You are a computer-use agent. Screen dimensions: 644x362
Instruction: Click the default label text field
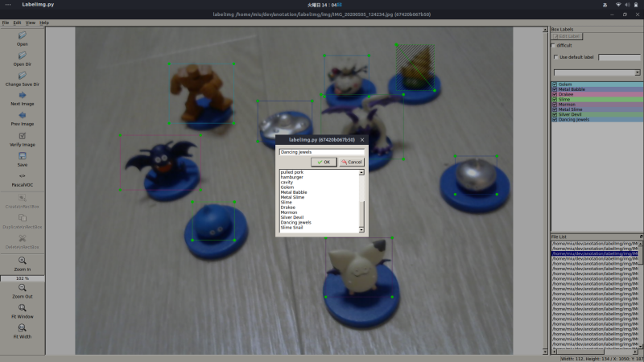point(619,57)
